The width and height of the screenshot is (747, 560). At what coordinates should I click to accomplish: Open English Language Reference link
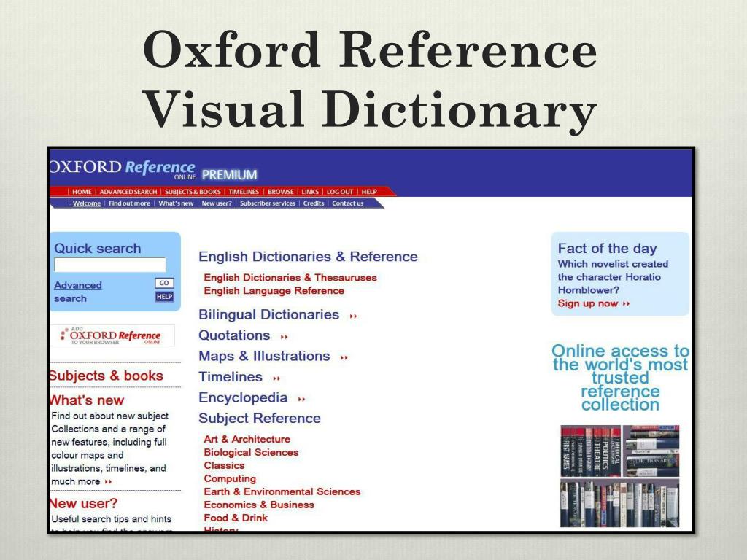click(274, 290)
